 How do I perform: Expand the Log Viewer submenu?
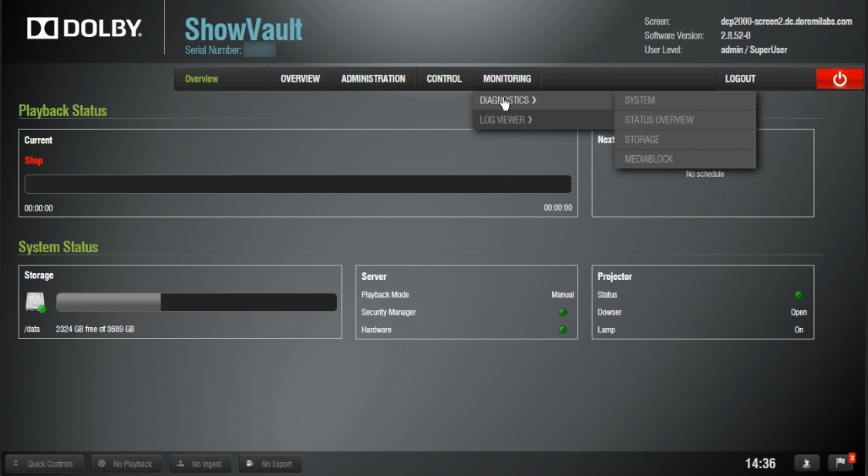point(506,120)
